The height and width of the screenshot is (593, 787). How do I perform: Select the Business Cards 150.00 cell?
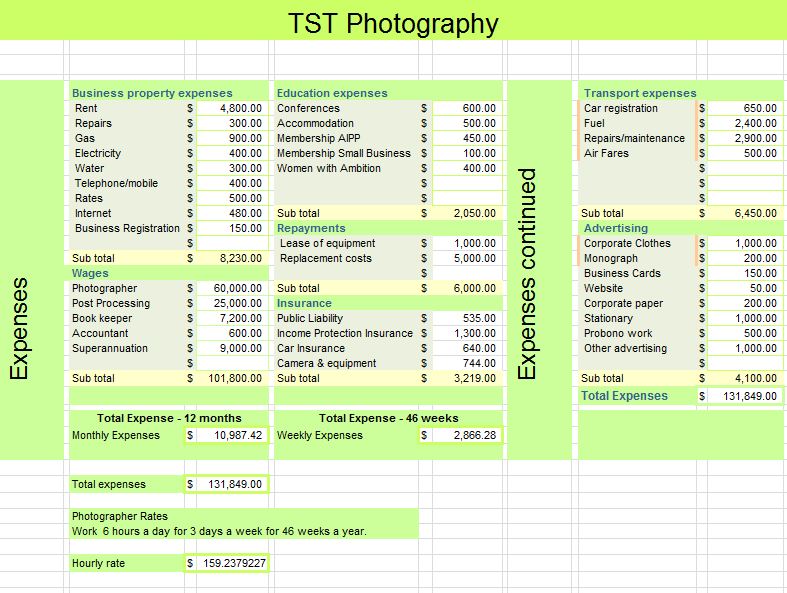pos(745,274)
